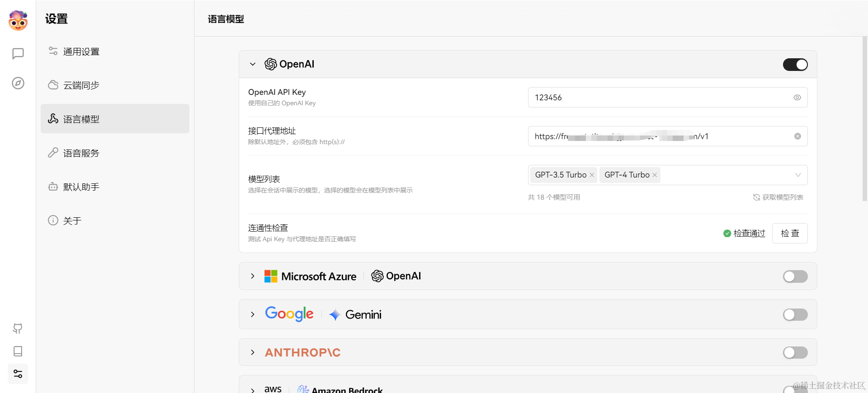Click the 模型列表 label
Screen dimensions: 868x393
(x=264, y=179)
